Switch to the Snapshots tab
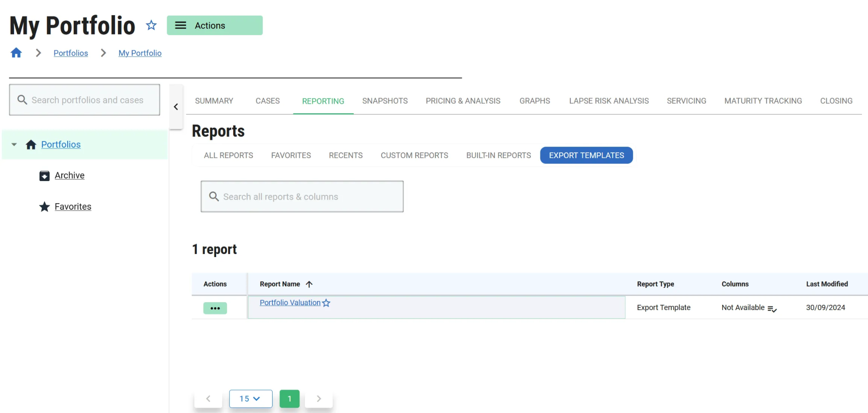The height and width of the screenshot is (413, 868). tap(385, 101)
